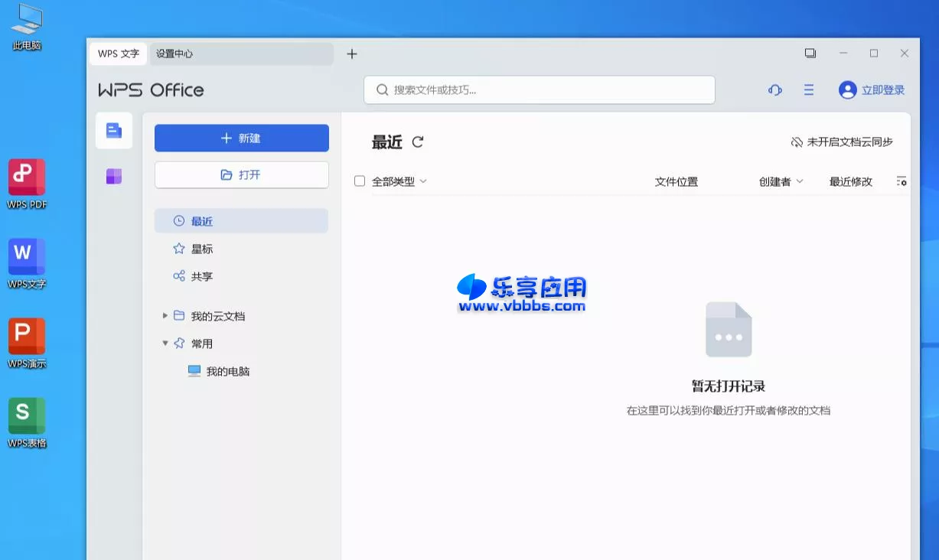
Task: Open list display settings icon
Action: (x=902, y=181)
